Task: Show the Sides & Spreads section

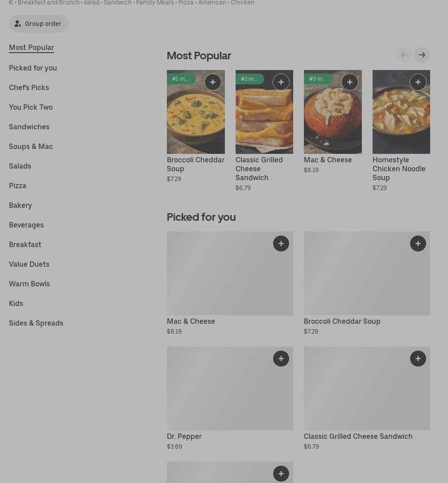Action: point(36,323)
